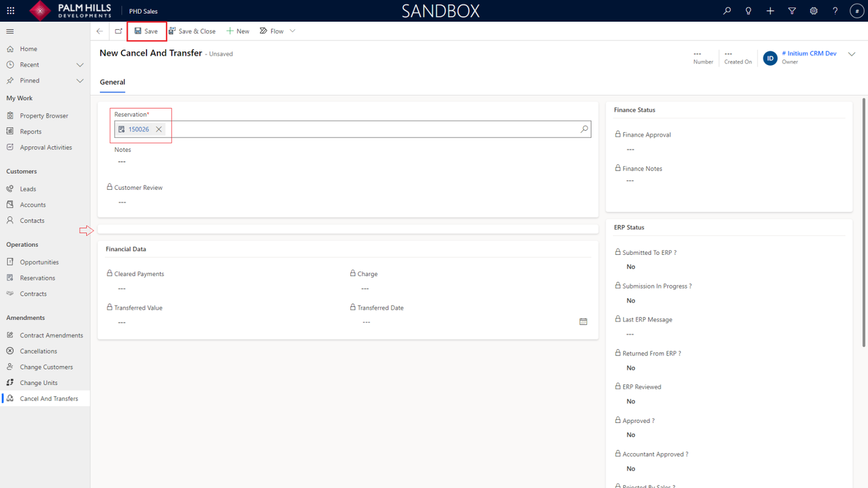
Task: Open the help question mark icon
Action: pos(835,11)
